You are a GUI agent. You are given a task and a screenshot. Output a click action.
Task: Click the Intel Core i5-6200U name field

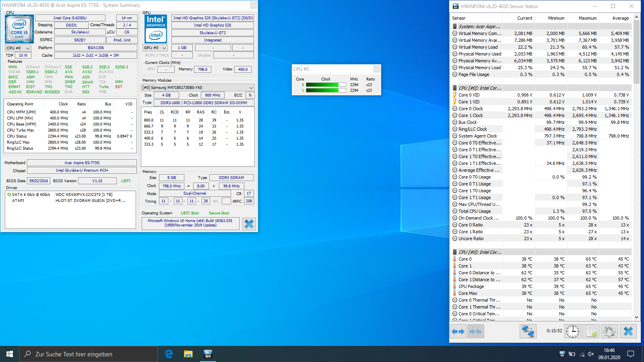click(x=70, y=18)
